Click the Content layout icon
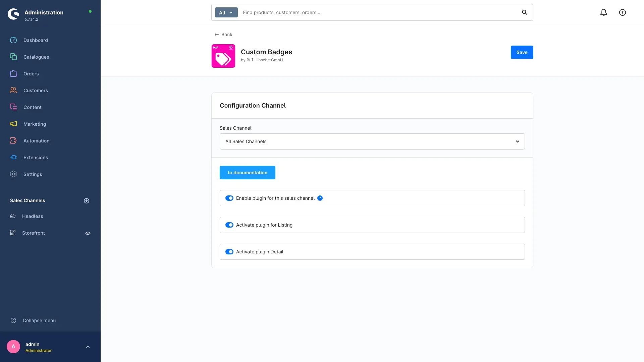644x362 pixels. coord(13,107)
